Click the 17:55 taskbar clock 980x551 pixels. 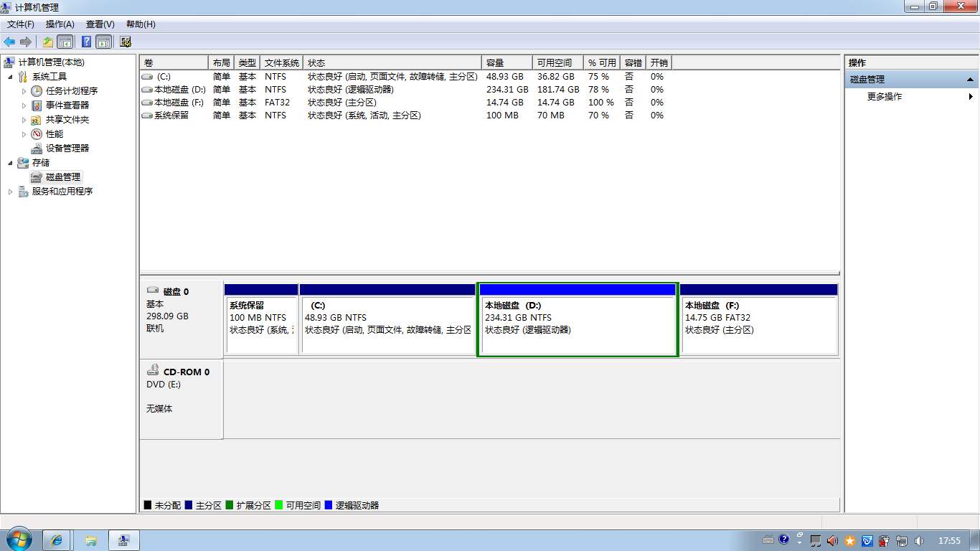coord(949,540)
